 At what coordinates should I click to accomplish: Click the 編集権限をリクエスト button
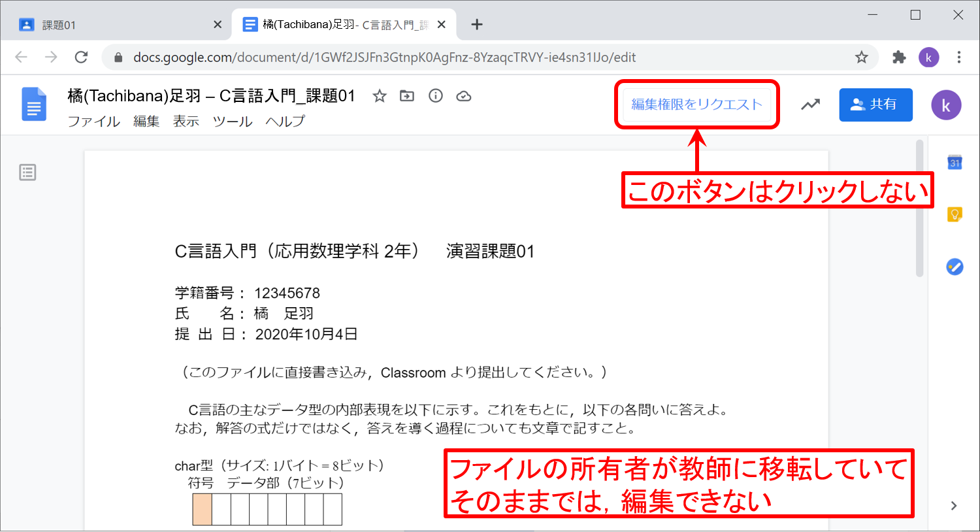pyautogui.click(x=696, y=105)
